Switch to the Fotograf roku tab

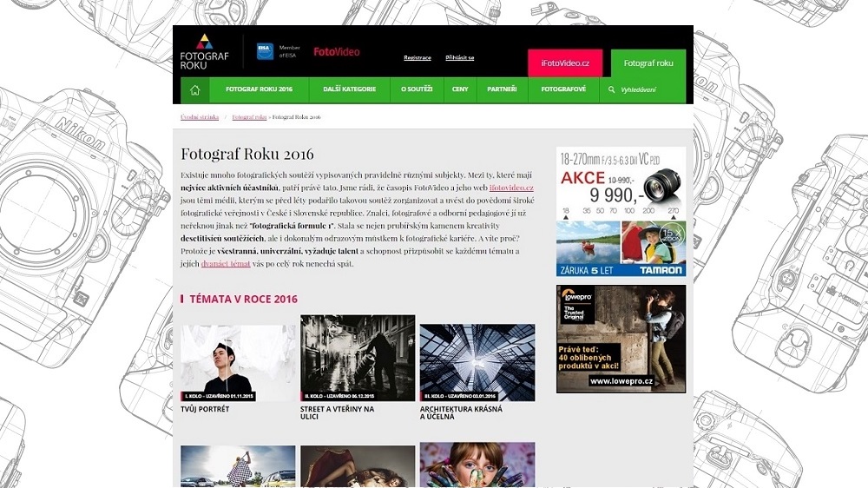pos(648,63)
